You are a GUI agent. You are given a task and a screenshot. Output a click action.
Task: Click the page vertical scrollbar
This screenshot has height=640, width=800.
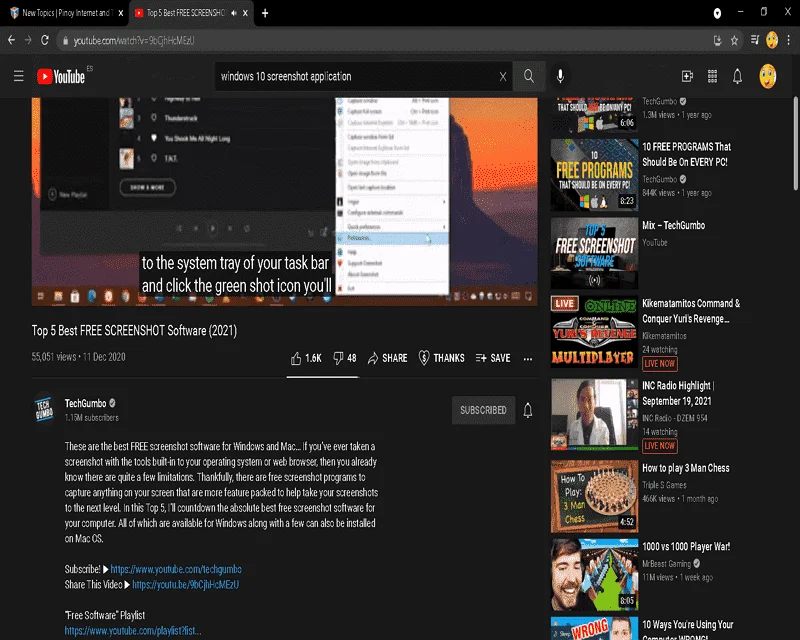coord(795,144)
